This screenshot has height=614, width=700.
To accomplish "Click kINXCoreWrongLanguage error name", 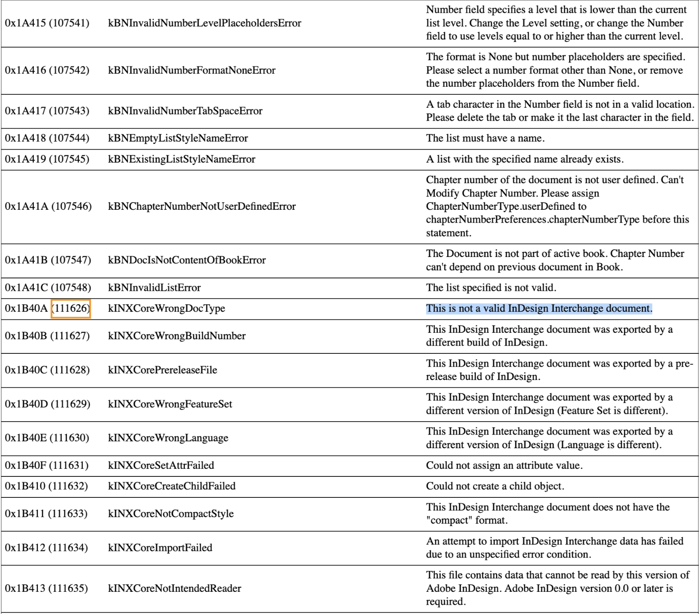I will (168, 438).
